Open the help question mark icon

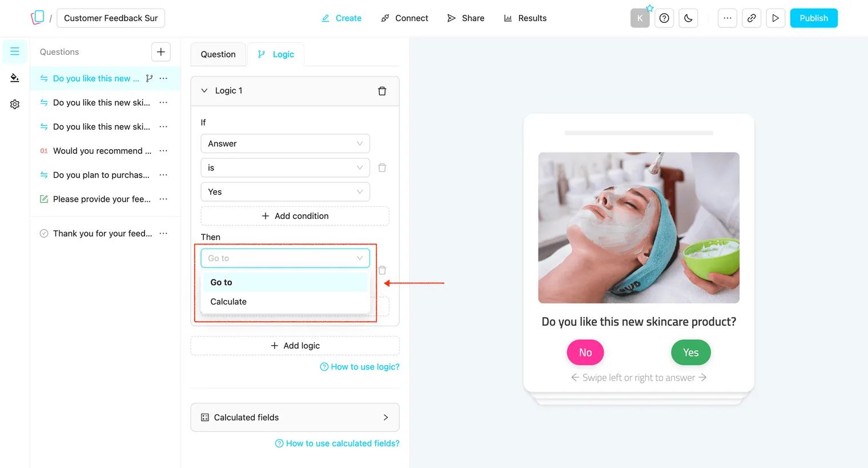pyautogui.click(x=664, y=18)
